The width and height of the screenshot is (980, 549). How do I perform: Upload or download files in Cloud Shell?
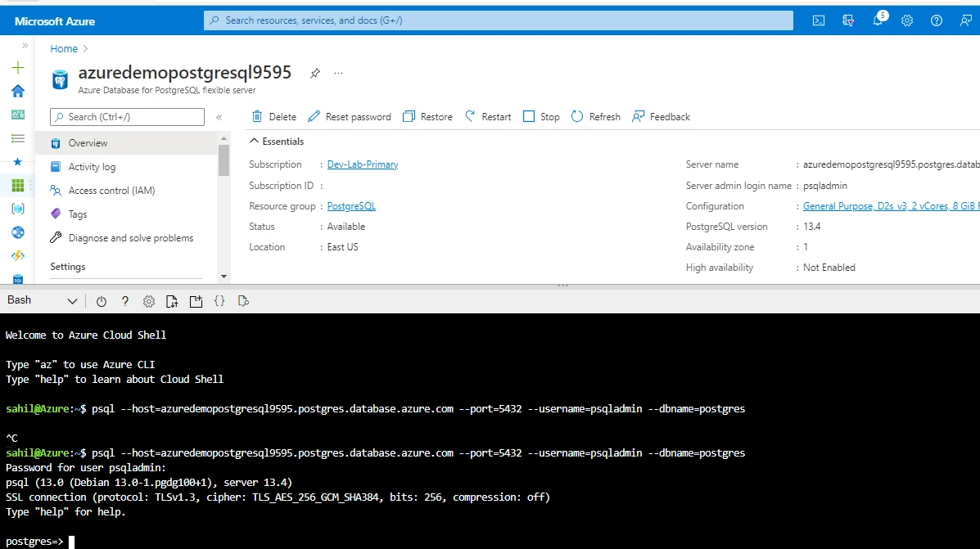coord(172,300)
